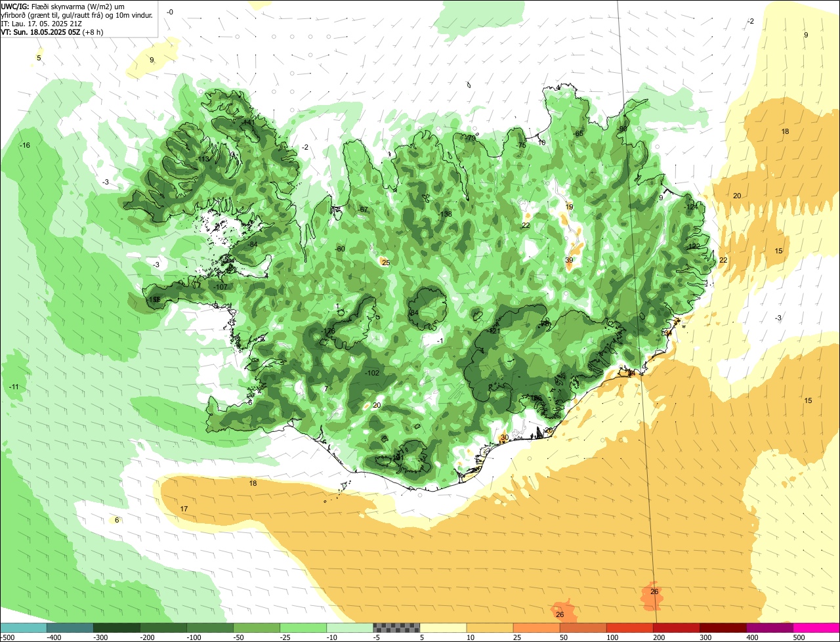Click the -16 value over the western sea

point(25,145)
